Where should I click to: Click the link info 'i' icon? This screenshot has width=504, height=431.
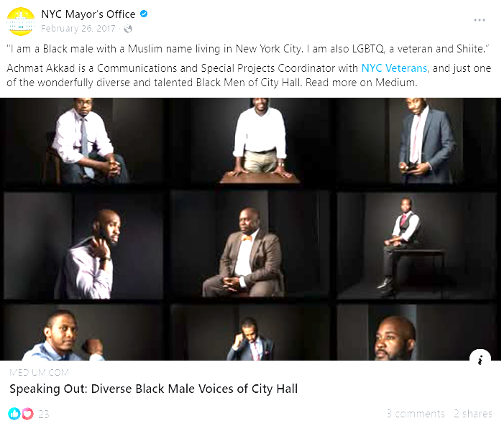[x=480, y=359]
